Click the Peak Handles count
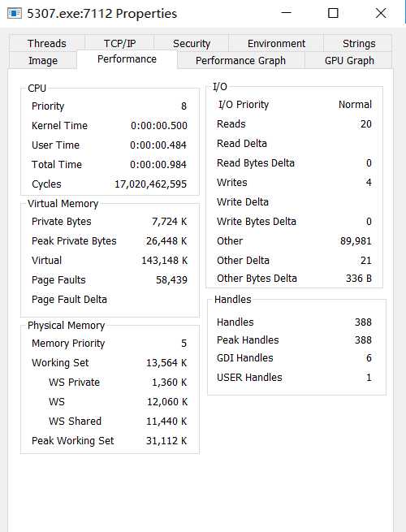 (363, 340)
